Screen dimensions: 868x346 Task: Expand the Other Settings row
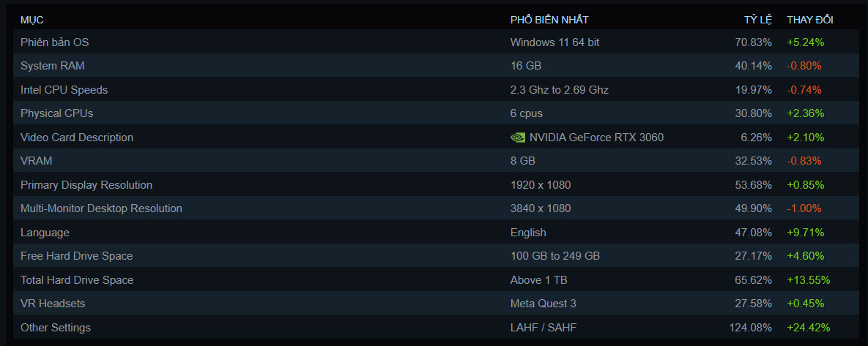tap(56, 328)
